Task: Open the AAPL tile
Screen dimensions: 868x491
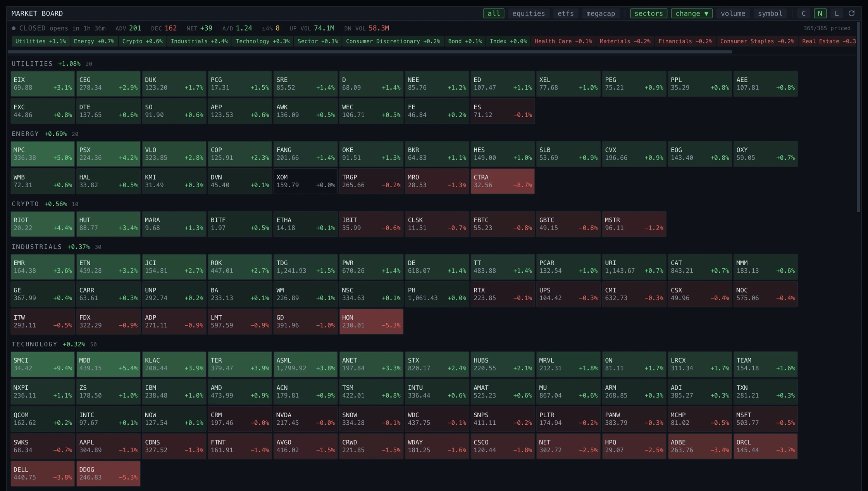Action: [108, 446]
